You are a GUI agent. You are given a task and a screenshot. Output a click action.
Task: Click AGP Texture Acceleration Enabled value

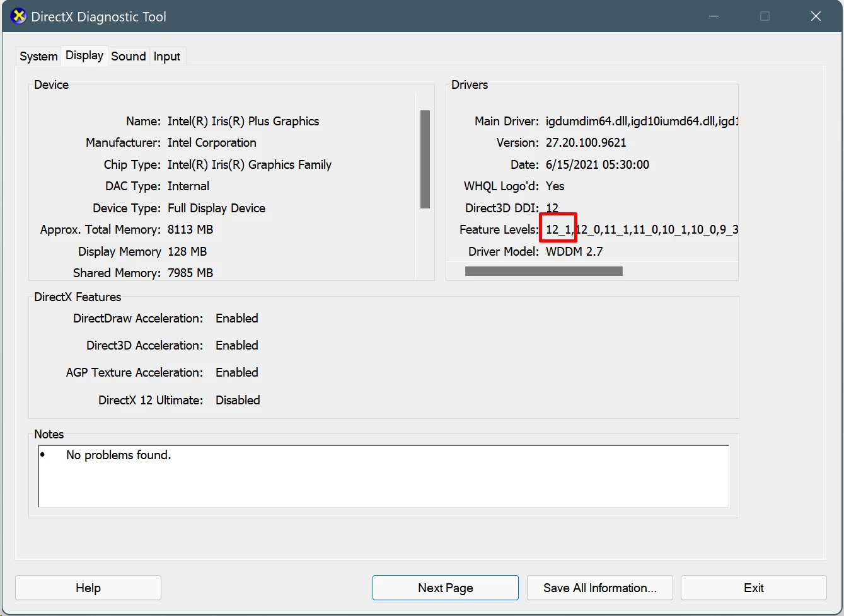pos(237,372)
